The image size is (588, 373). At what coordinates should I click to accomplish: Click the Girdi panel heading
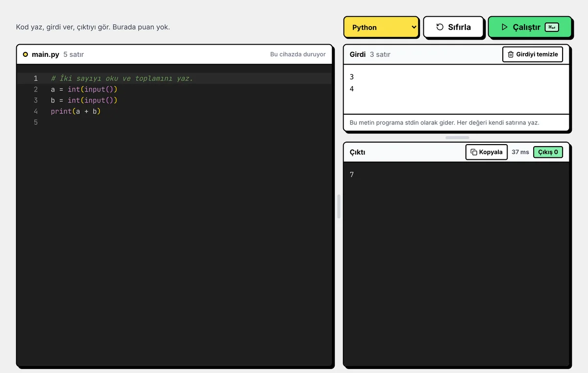358,54
